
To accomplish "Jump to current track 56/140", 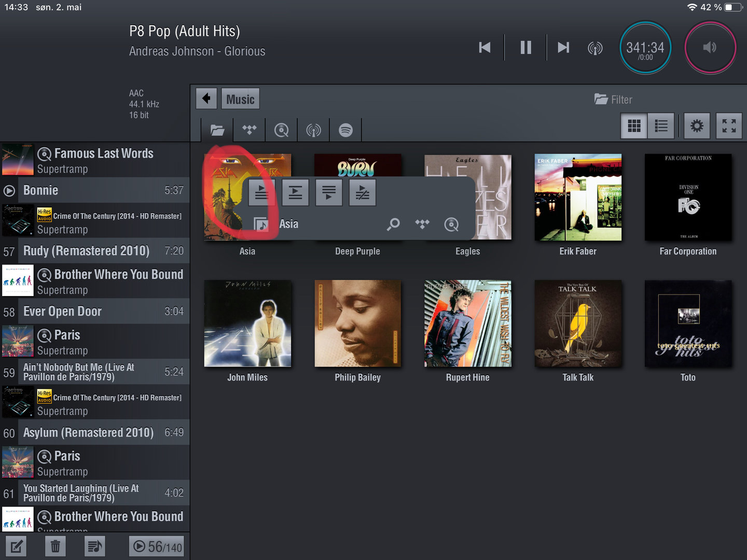I will (x=157, y=546).
